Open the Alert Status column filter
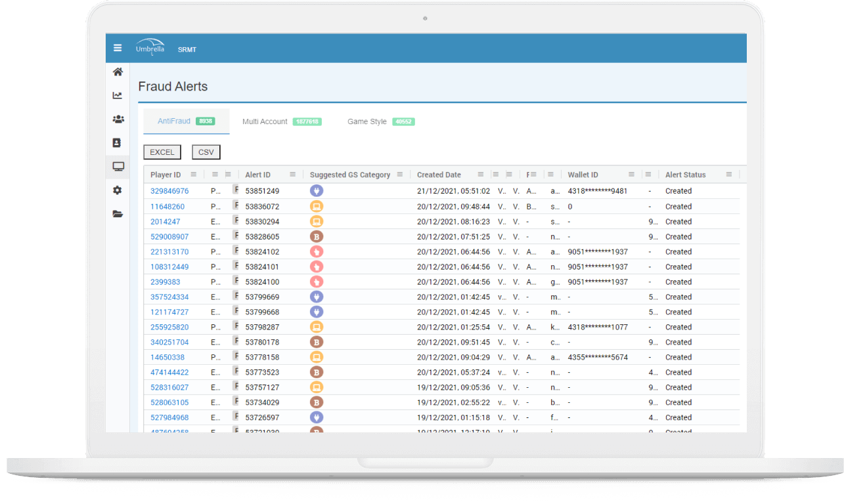The height and width of the screenshot is (504, 844). pos(729,174)
